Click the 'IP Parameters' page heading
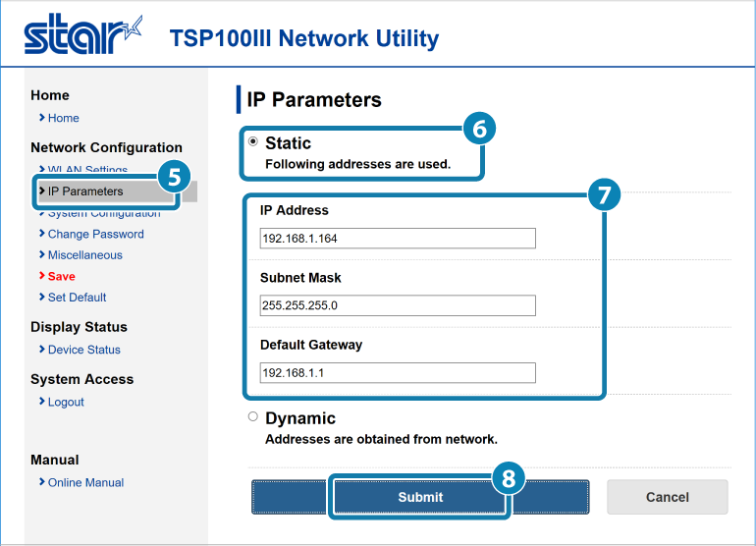 pyautogui.click(x=314, y=100)
